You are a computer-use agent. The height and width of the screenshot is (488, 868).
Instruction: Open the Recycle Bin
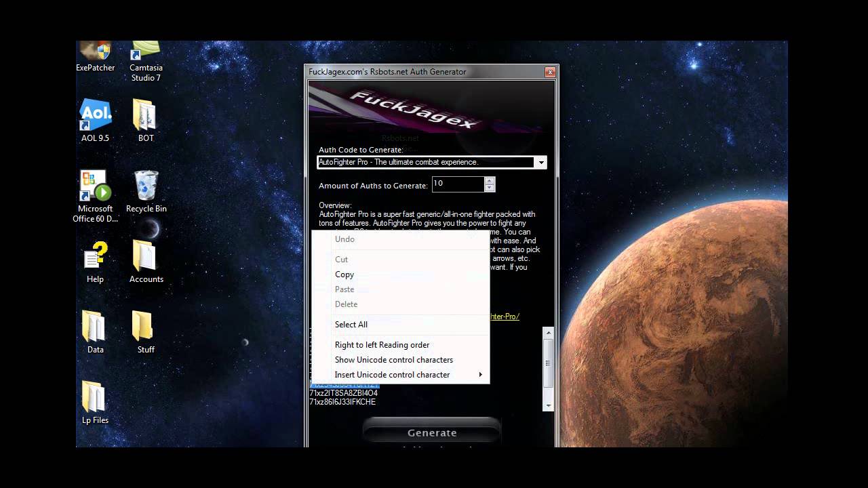point(146,192)
